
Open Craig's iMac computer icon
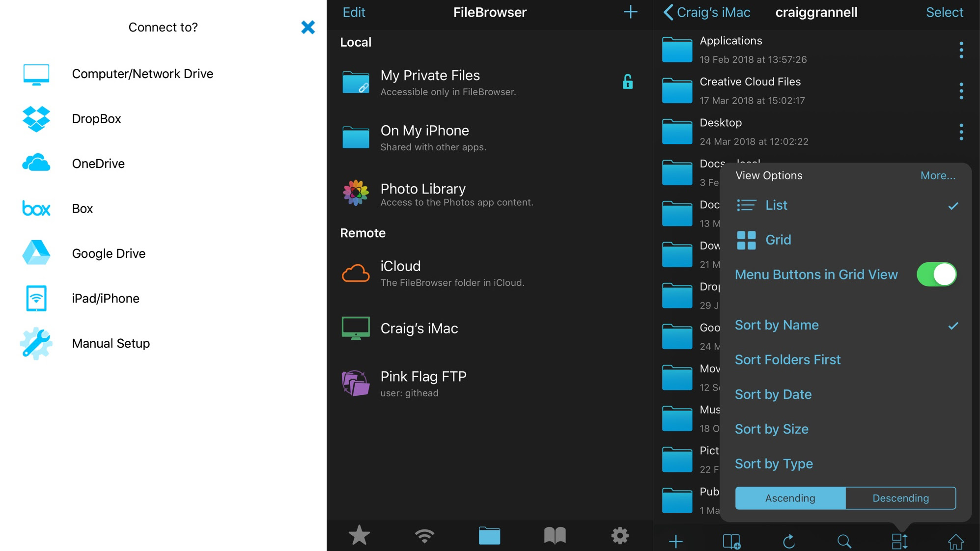356,329
